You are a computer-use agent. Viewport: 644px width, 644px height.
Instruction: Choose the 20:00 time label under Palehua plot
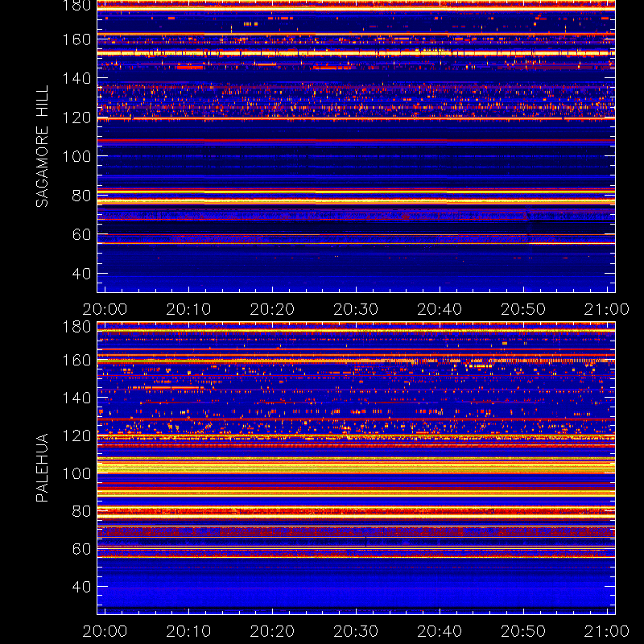point(105,631)
